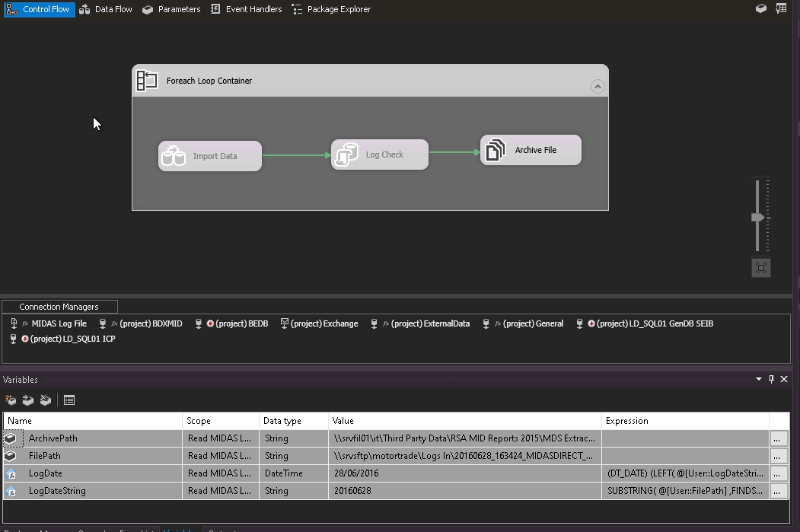Image resolution: width=800 pixels, height=532 pixels.
Task: Sort variables by Scope column header
Action: (x=221, y=421)
